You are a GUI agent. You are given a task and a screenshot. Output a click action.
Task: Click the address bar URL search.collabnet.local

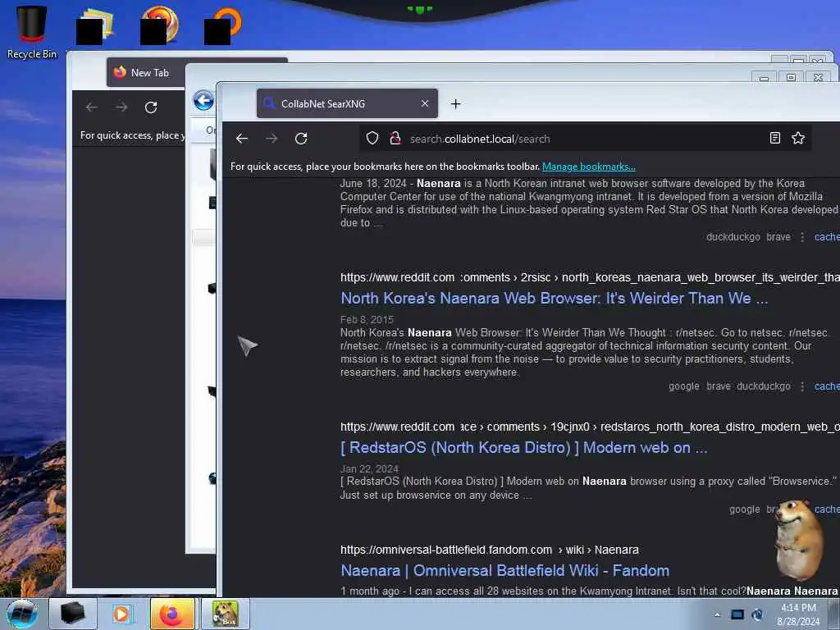[x=480, y=139]
